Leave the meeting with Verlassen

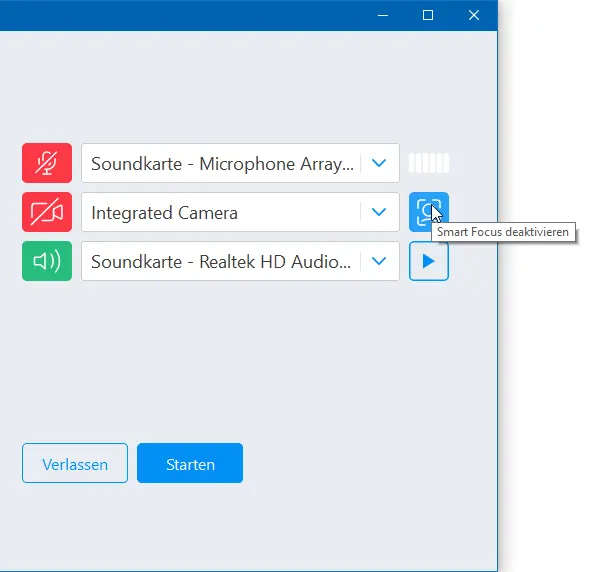pyautogui.click(x=75, y=463)
